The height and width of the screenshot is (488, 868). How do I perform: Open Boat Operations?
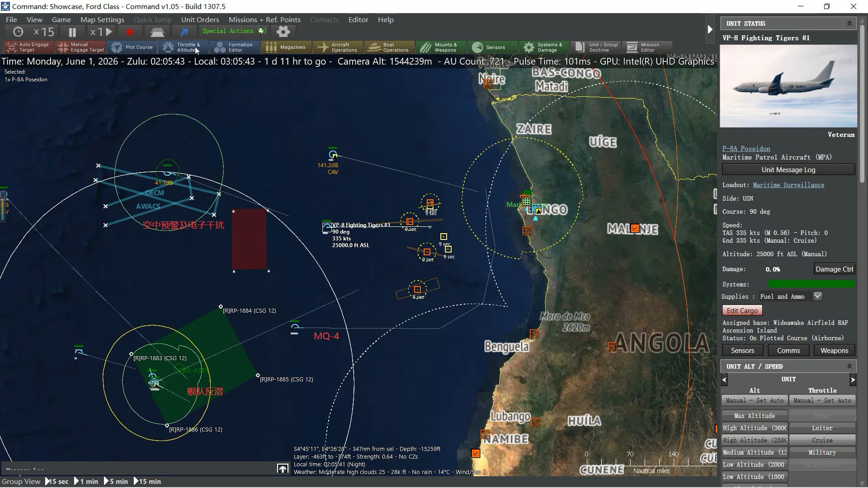(390, 47)
